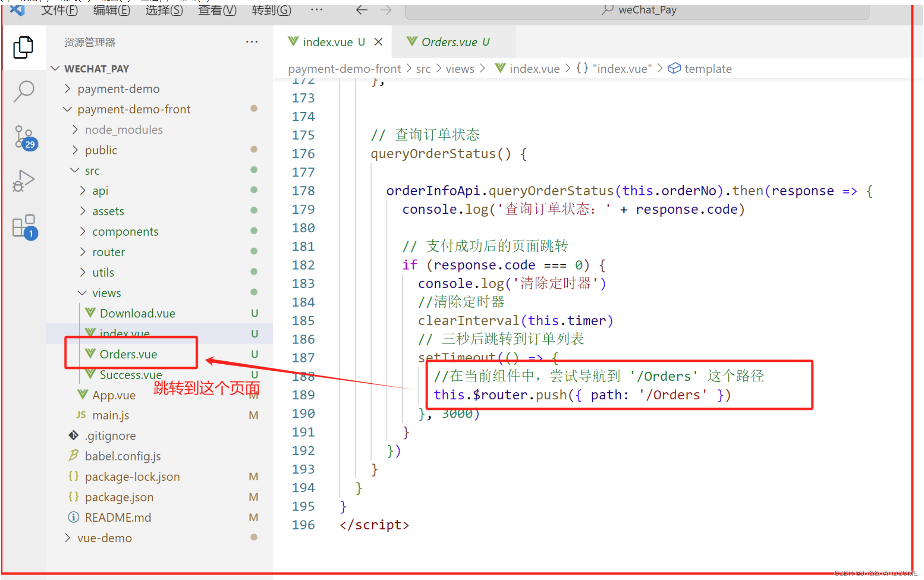Expand the assets folder
The height and width of the screenshot is (580, 924).
[x=83, y=211]
